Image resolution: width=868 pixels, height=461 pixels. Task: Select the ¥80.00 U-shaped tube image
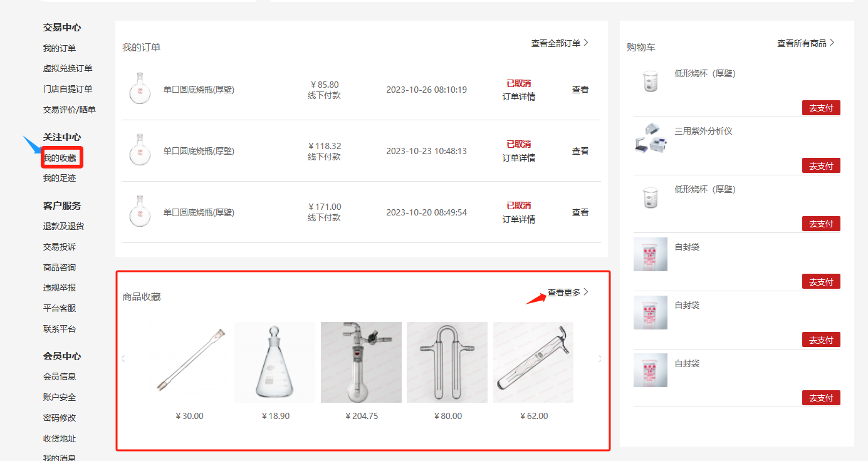click(x=447, y=362)
